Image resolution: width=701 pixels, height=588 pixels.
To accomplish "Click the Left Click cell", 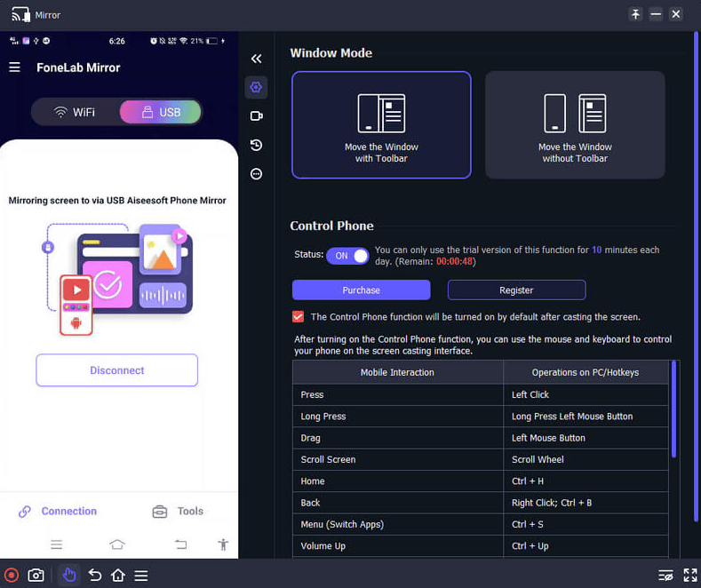I will (x=585, y=394).
